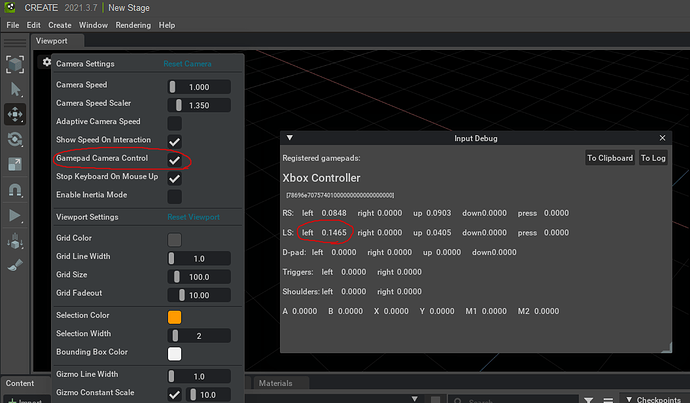Click the NVIDIA Create app logo
Screen dimensions: 690x403
point(10,7)
